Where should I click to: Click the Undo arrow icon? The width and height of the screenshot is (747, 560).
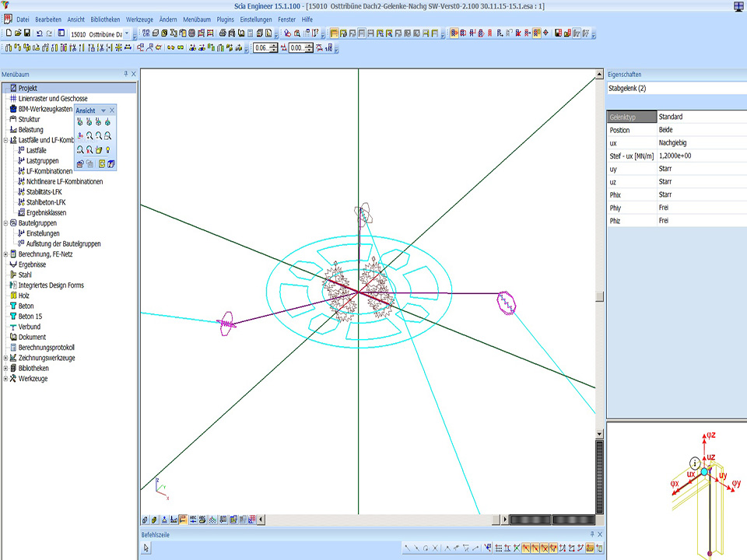pyautogui.click(x=39, y=33)
